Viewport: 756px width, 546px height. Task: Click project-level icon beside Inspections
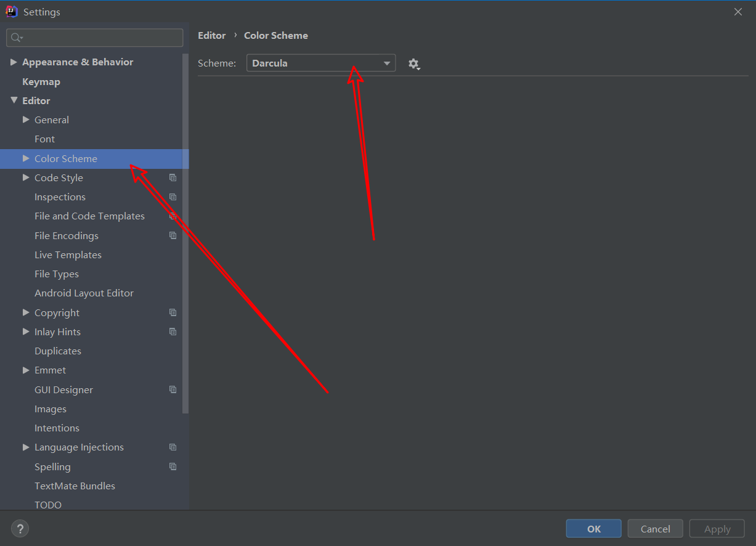[x=173, y=197]
